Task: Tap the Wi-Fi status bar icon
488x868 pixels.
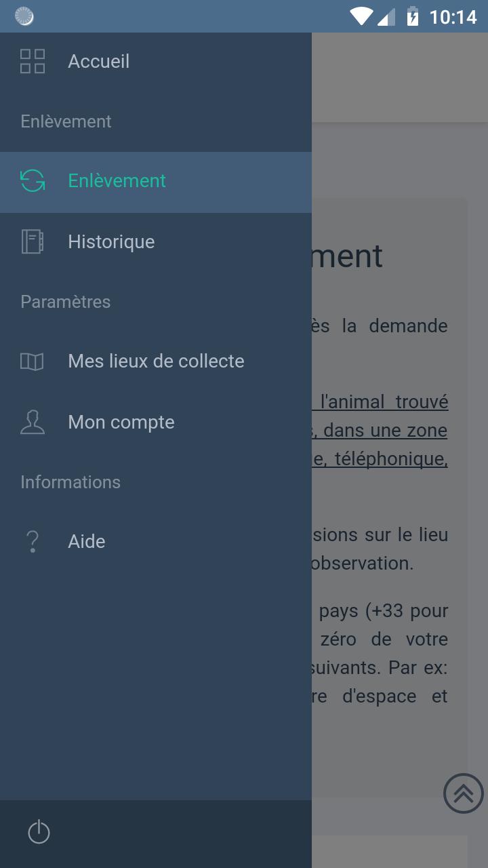Action: click(x=361, y=16)
